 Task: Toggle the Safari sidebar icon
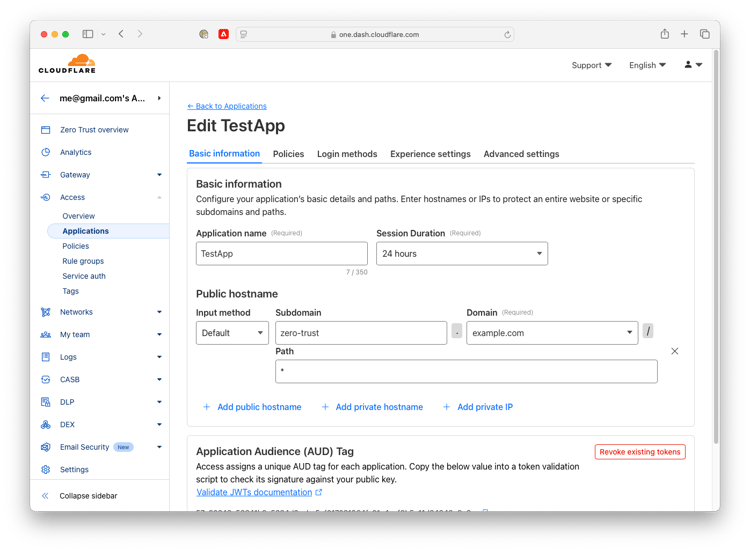point(88,34)
